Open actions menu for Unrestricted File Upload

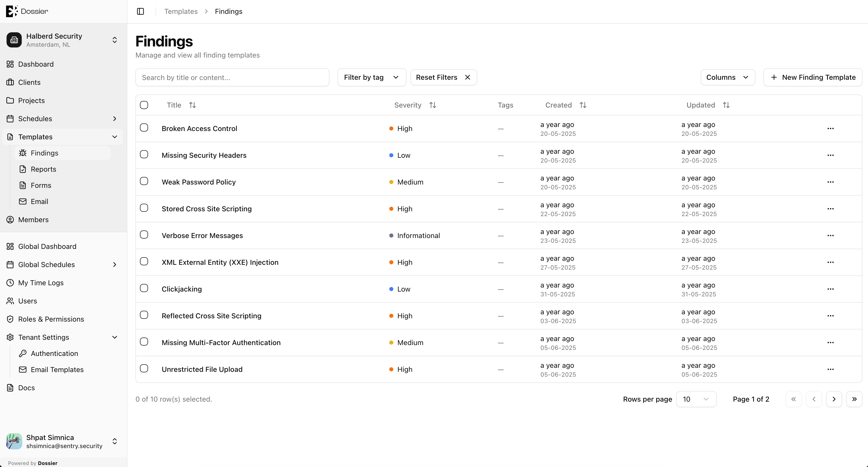point(830,369)
